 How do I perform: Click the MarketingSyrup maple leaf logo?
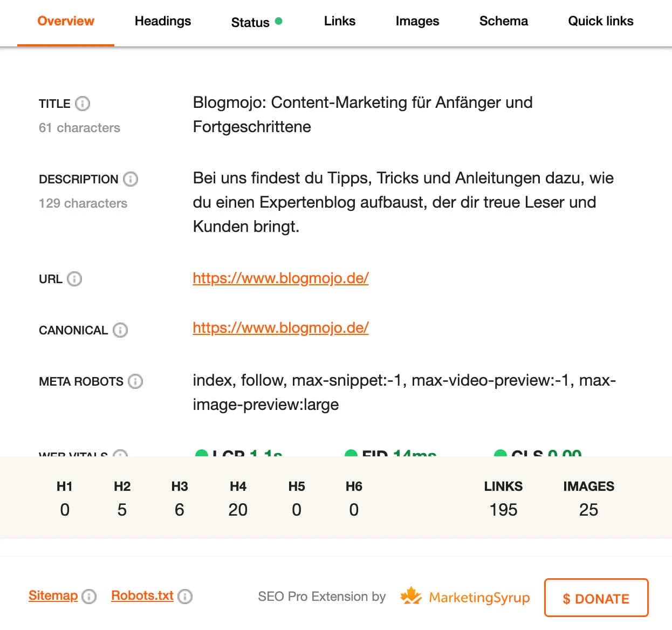click(412, 596)
